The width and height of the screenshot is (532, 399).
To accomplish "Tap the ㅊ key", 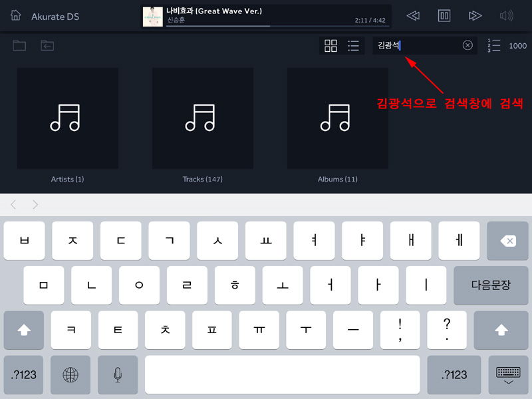I will tap(165, 330).
